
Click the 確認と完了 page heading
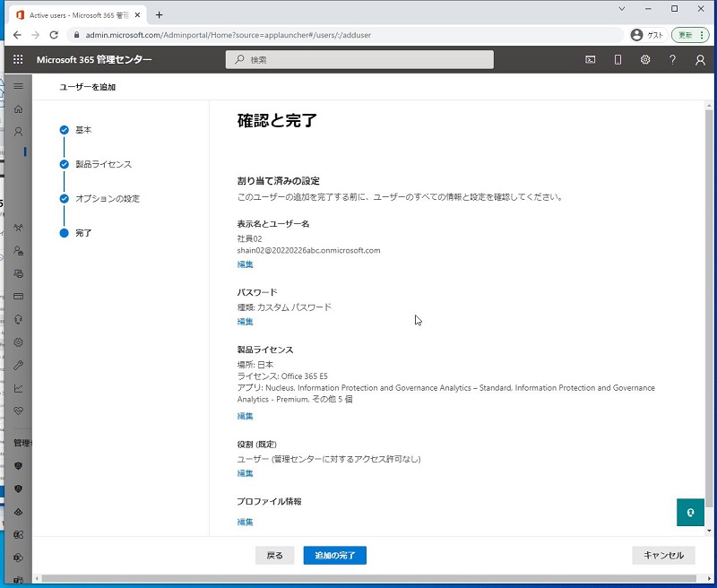(277, 121)
